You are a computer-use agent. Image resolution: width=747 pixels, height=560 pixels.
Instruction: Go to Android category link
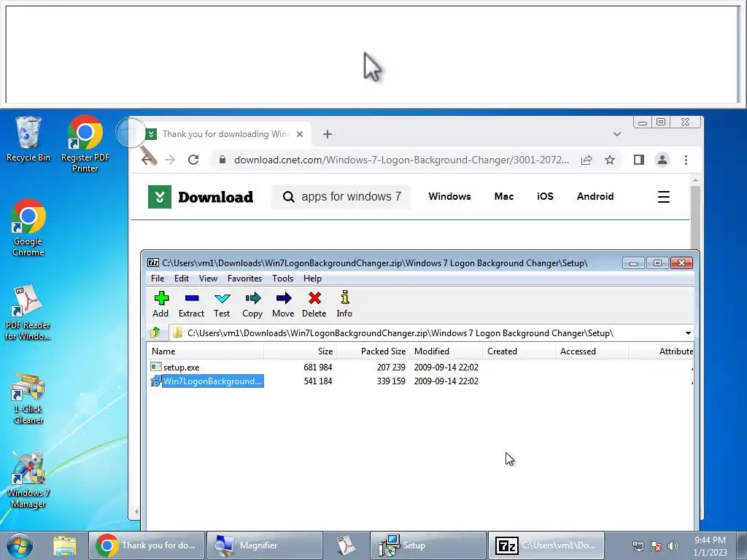pos(595,197)
